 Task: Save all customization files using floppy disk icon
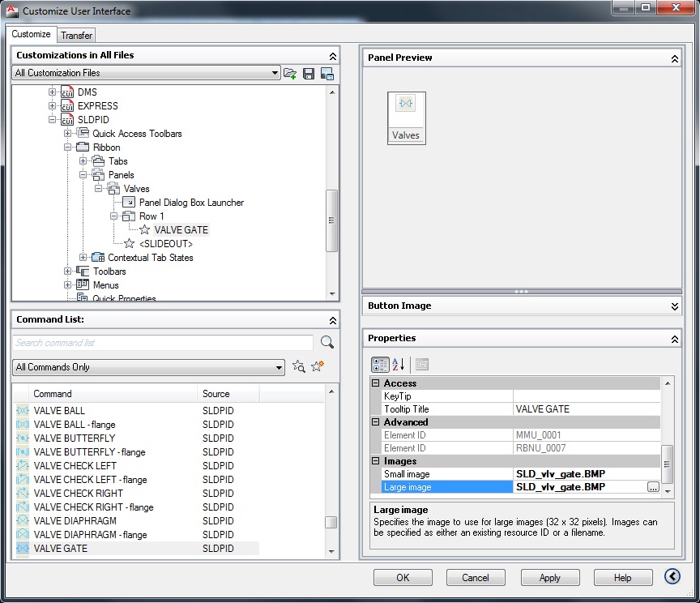[x=309, y=73]
